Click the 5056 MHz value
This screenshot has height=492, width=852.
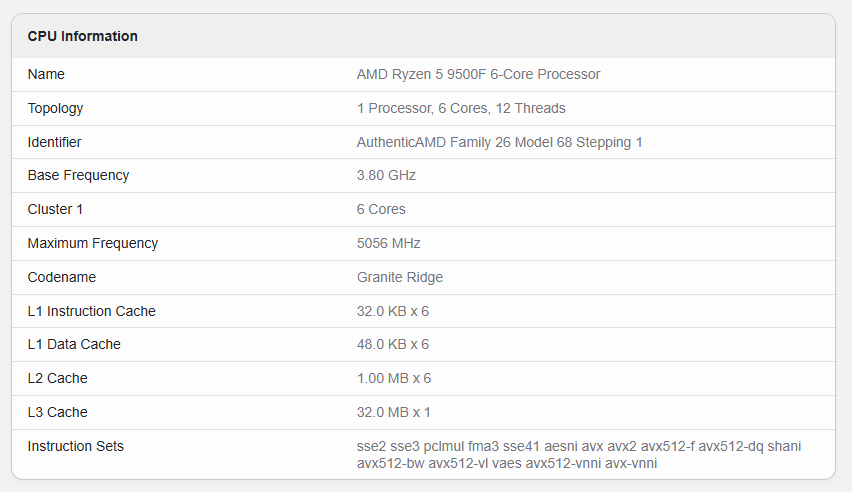pyautogui.click(x=389, y=243)
